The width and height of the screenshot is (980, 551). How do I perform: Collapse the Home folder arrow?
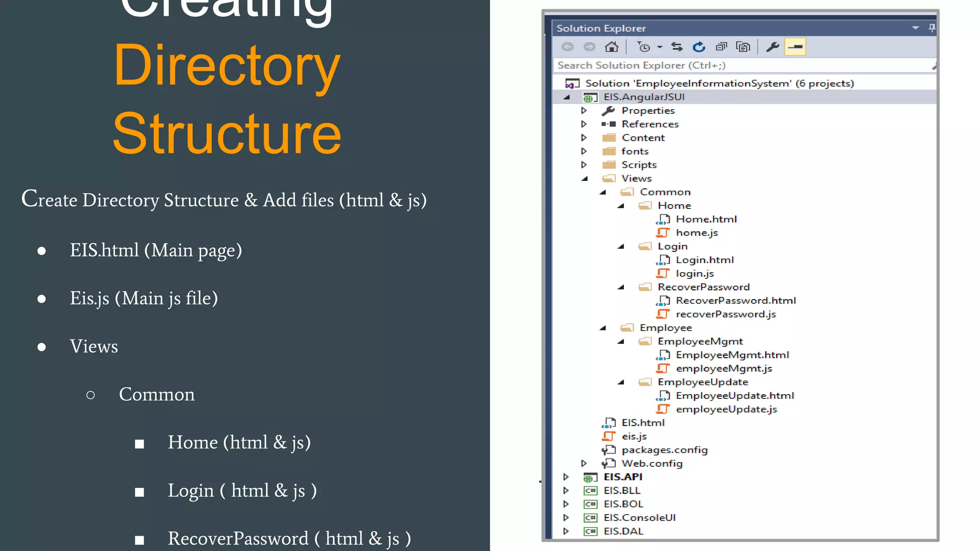(621, 206)
